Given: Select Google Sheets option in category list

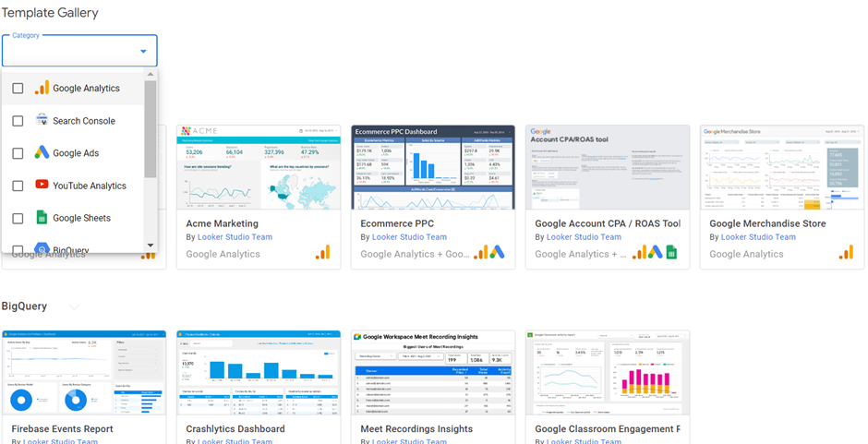Looking at the screenshot, I should 81,218.
